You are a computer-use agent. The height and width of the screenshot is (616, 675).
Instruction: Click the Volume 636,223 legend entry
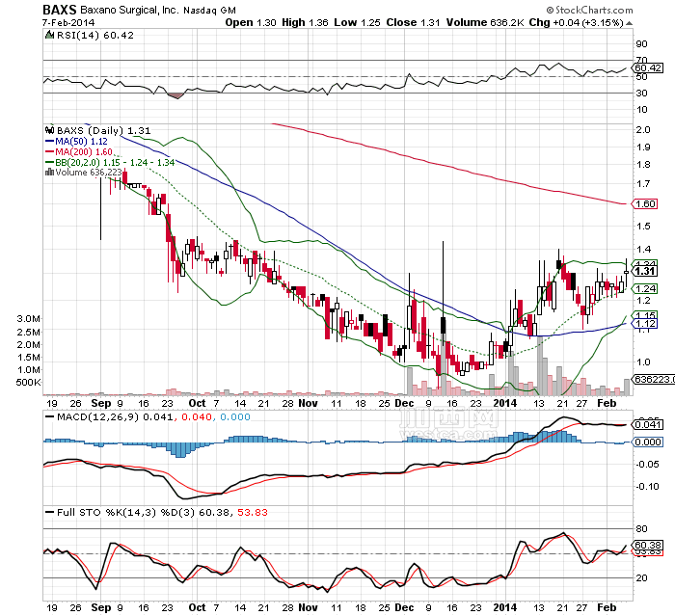(89, 173)
